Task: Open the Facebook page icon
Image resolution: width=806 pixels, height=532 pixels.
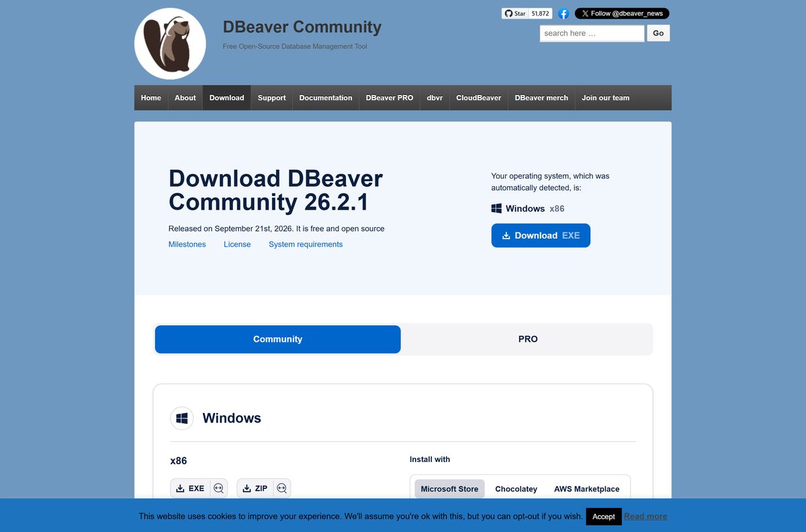Action: [x=564, y=13]
